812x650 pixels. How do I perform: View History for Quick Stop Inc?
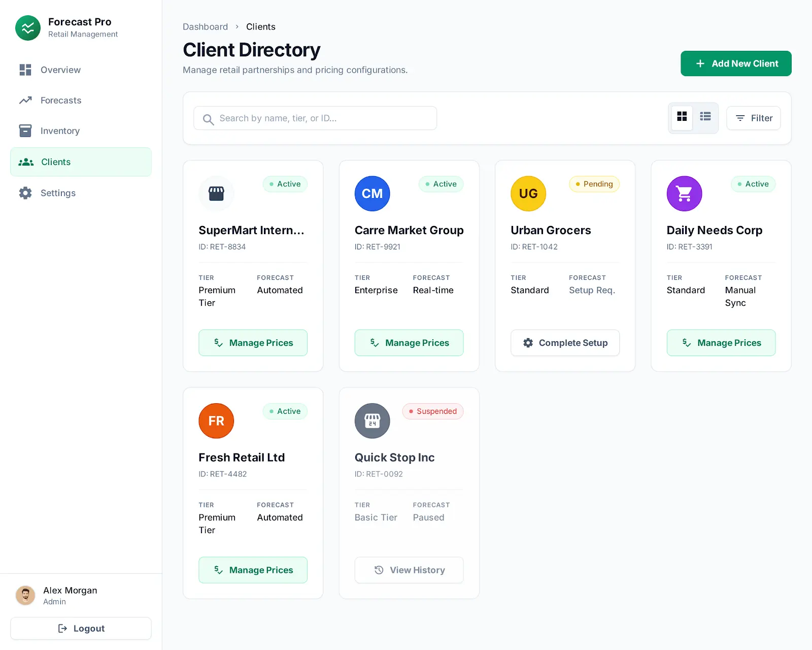[409, 570]
